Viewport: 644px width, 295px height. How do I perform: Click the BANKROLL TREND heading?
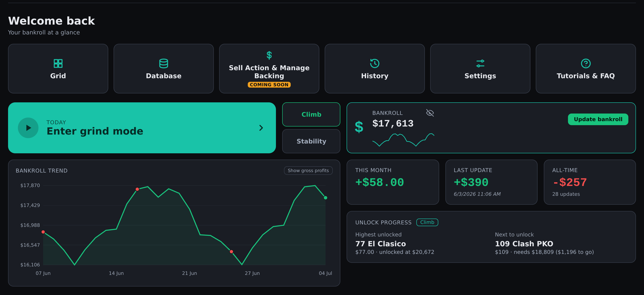pyautogui.click(x=42, y=171)
